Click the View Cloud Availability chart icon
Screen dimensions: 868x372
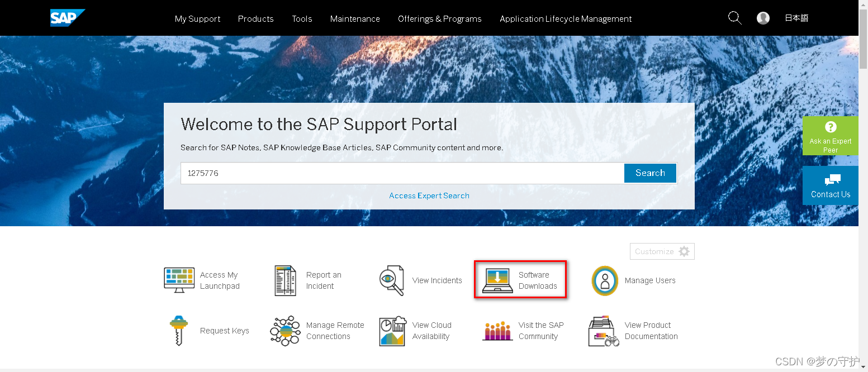point(392,331)
